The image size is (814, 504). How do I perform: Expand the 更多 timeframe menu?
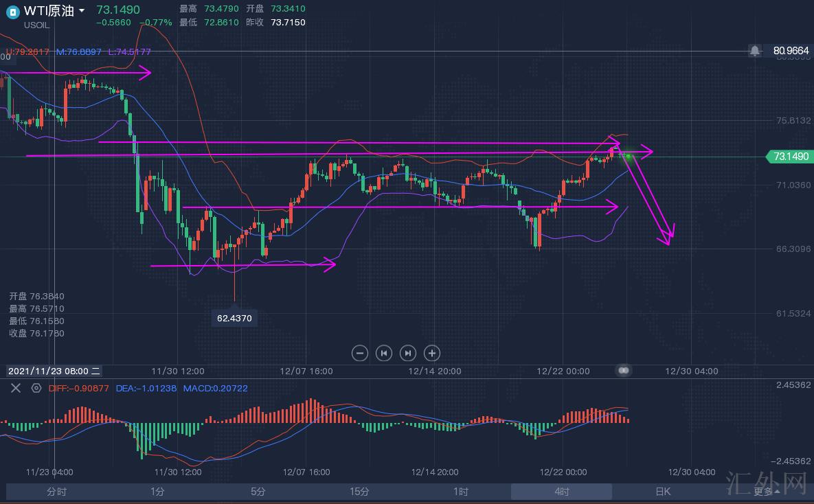[x=767, y=491]
